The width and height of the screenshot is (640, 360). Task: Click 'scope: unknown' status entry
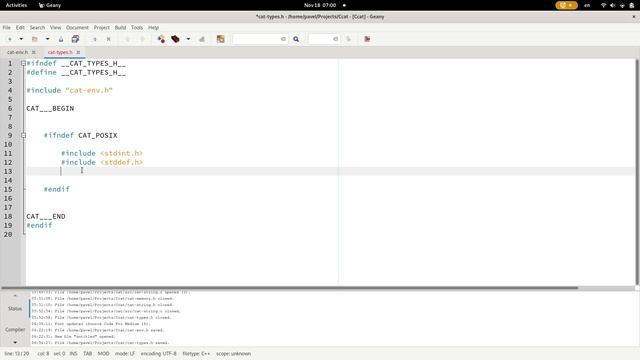point(233,353)
